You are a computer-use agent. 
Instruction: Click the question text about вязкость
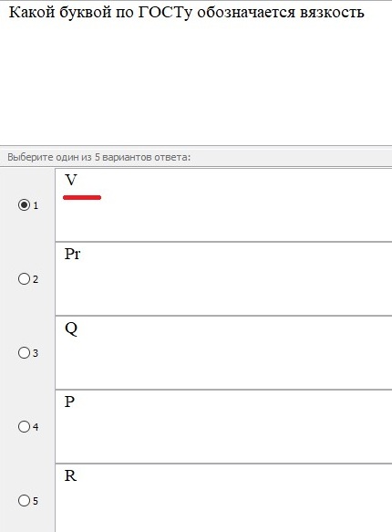186,13
